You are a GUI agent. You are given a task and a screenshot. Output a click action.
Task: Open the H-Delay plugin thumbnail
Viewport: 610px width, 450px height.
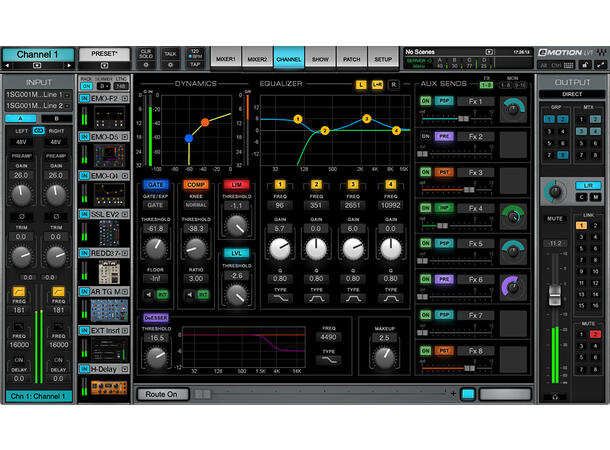(x=109, y=387)
